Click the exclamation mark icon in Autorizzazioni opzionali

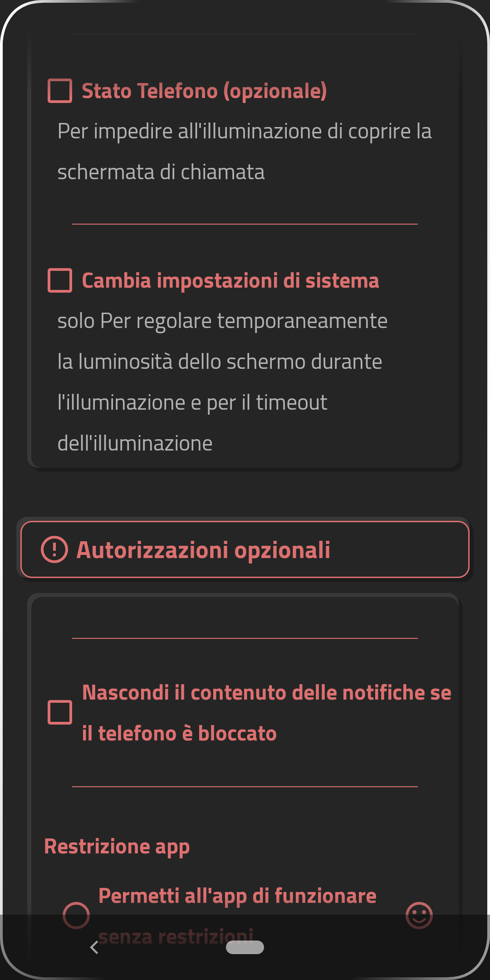pyautogui.click(x=54, y=549)
